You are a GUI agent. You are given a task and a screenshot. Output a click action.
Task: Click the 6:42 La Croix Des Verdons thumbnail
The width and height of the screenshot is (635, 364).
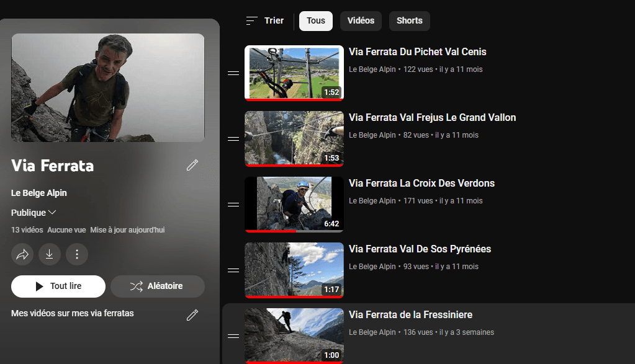tap(294, 204)
